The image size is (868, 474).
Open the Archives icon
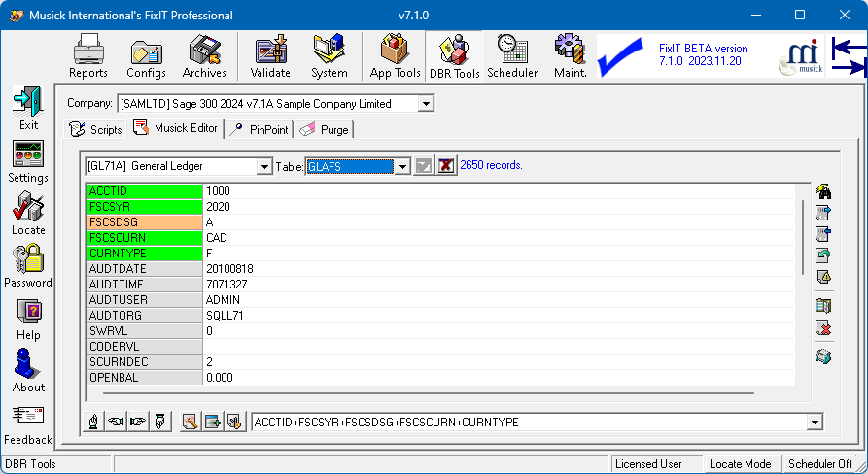click(204, 56)
